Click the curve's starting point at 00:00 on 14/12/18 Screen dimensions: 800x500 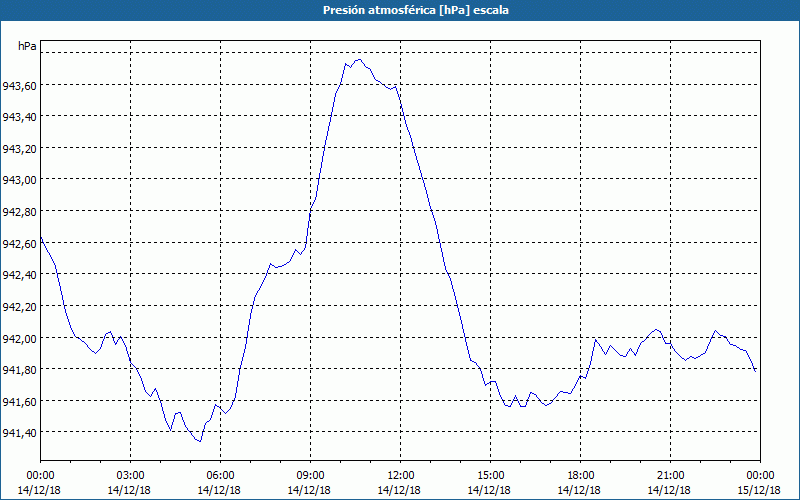click(41, 237)
